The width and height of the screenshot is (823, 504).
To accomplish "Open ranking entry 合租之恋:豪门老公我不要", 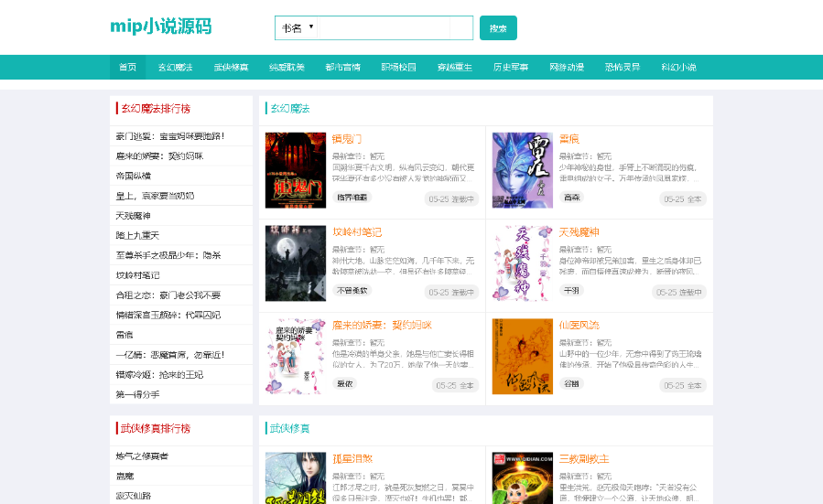I will tap(168, 295).
